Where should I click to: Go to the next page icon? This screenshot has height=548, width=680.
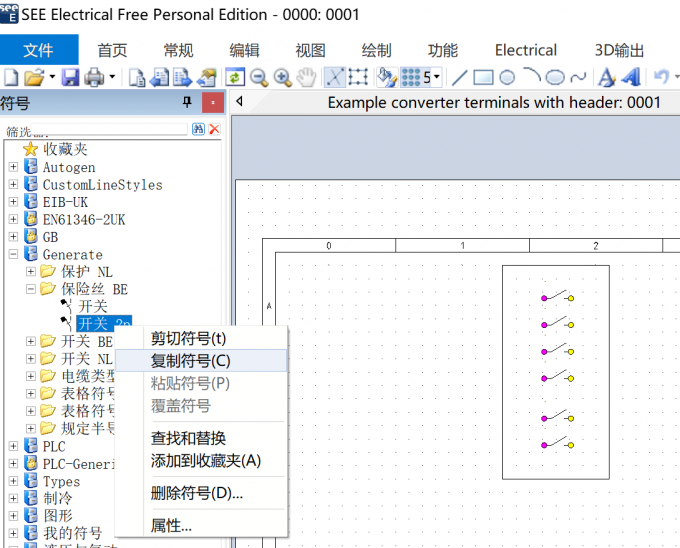click(x=183, y=78)
